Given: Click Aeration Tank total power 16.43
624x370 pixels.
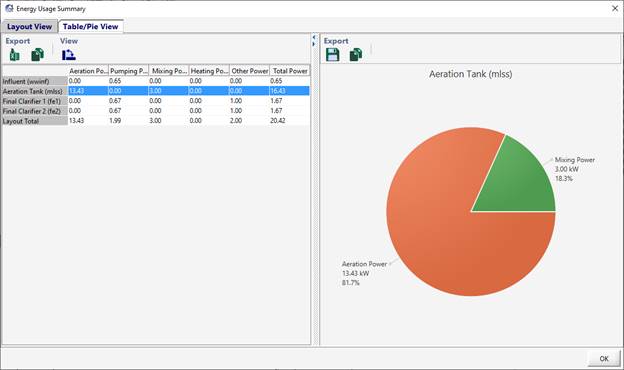Looking at the screenshot, I should coord(278,91).
